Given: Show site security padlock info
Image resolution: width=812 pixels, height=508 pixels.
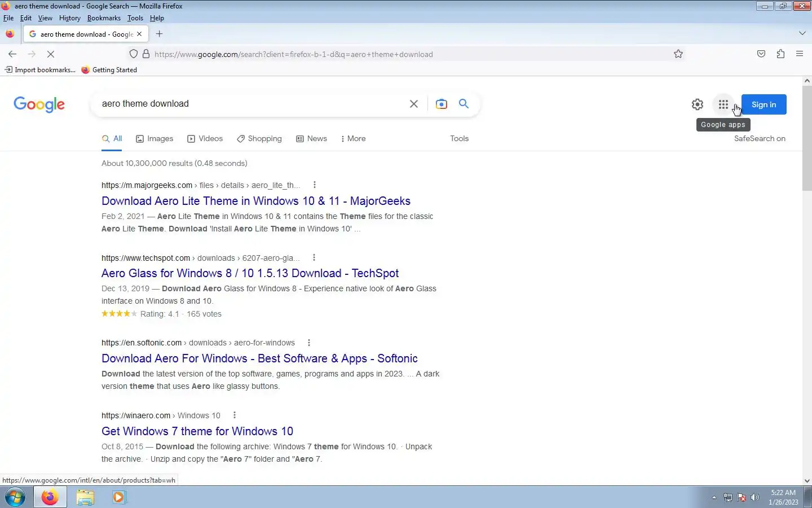Looking at the screenshot, I should click(x=146, y=54).
